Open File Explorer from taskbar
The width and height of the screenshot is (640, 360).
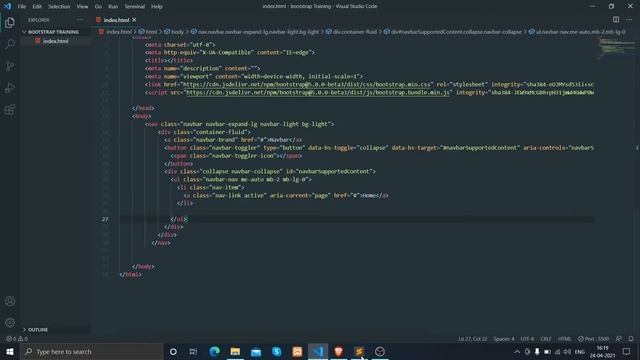pos(235,351)
